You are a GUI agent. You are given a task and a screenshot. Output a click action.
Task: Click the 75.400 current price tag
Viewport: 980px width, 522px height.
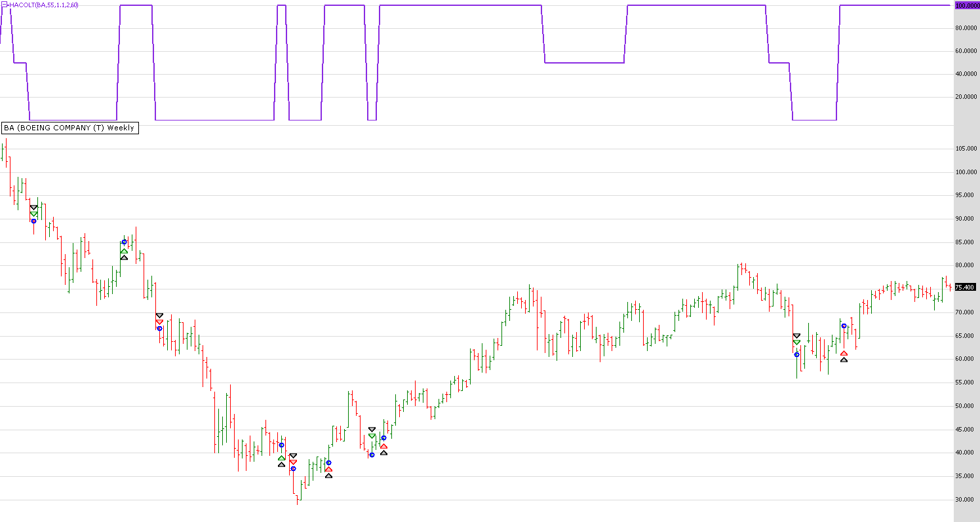(965, 287)
